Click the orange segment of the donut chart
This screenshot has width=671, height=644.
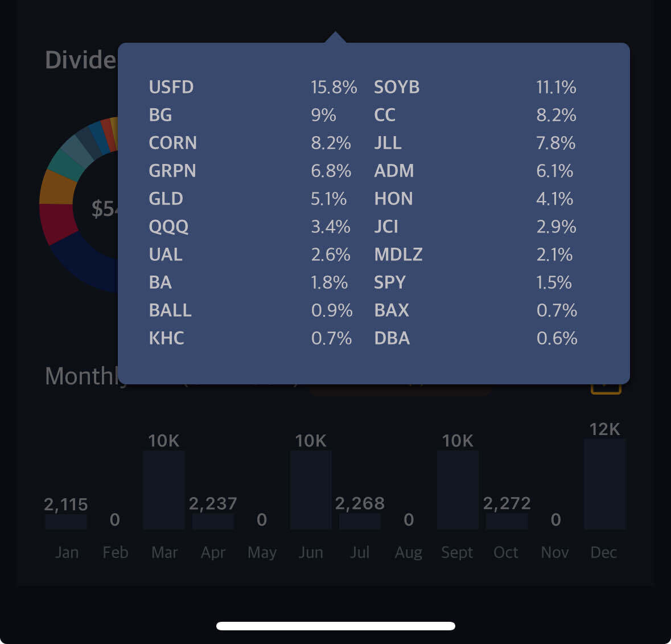[x=57, y=187]
